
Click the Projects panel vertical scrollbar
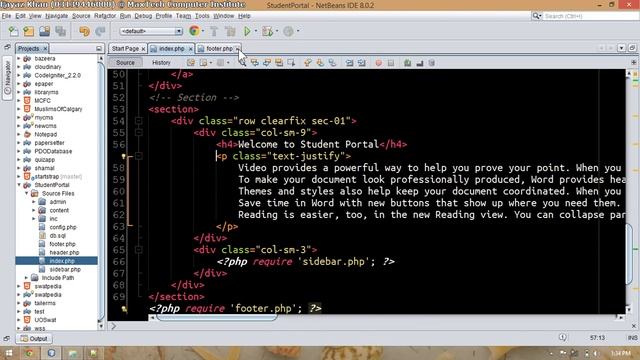click(x=101, y=190)
